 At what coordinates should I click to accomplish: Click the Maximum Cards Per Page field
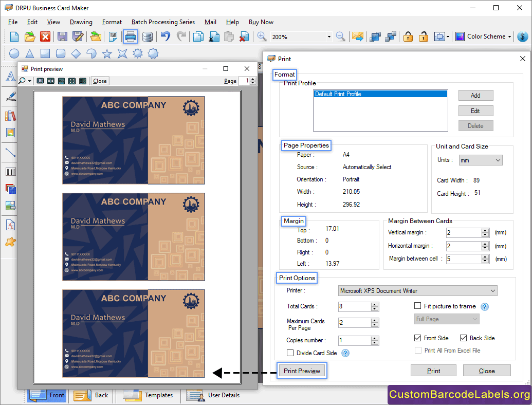click(355, 323)
